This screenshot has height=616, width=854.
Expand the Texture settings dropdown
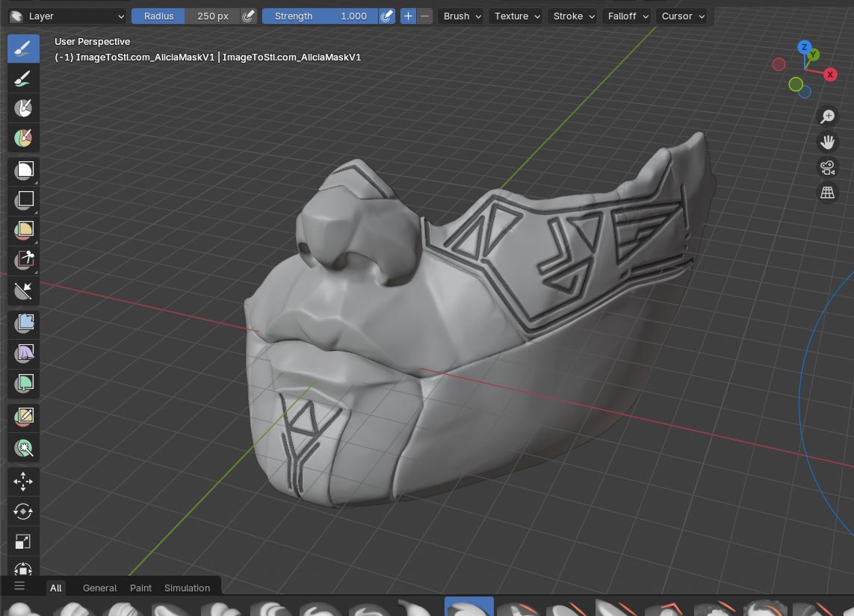516,16
